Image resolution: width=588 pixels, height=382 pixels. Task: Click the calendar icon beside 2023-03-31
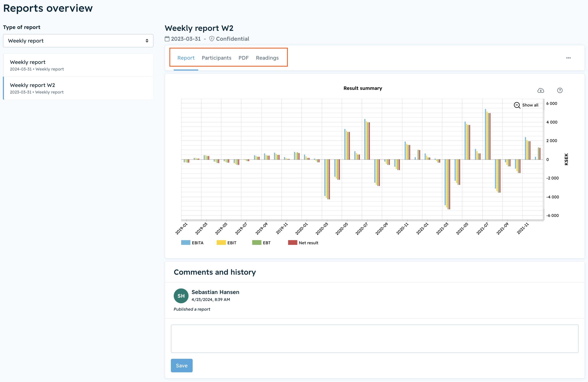click(x=167, y=39)
